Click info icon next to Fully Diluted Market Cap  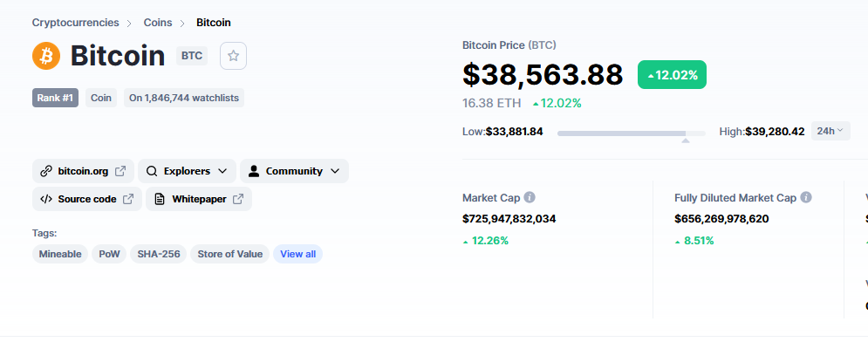[x=806, y=197]
